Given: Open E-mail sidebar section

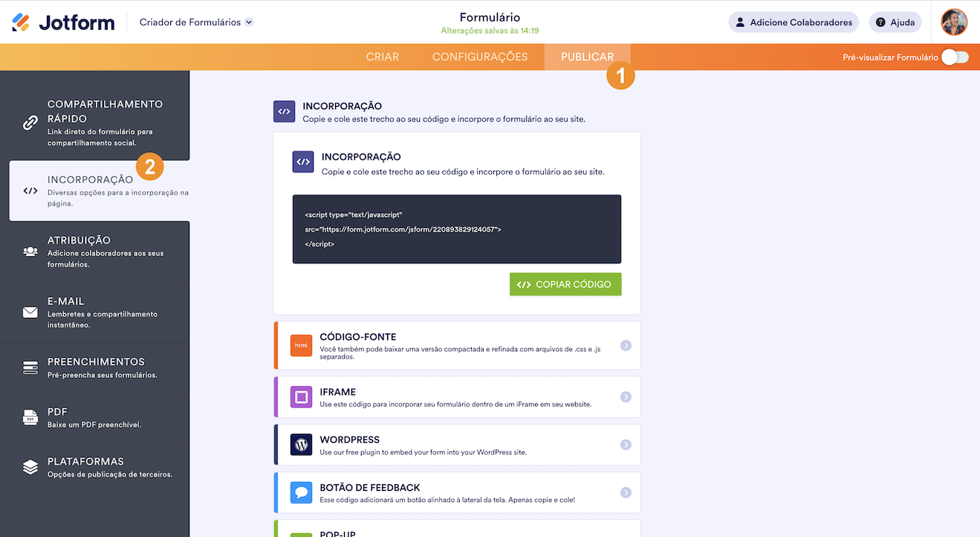Looking at the screenshot, I should coord(94,313).
